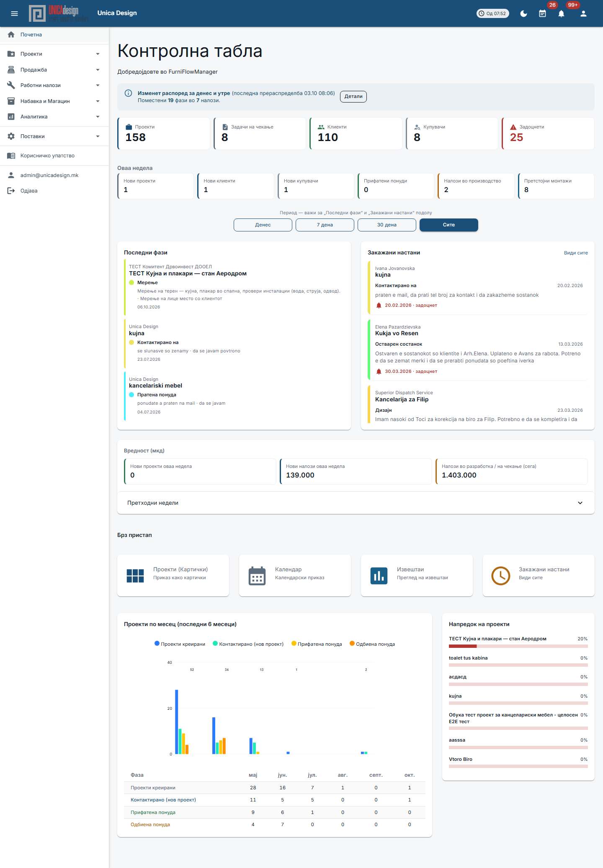
Task: Click the bell icon beside 20.02.2026 задоцнет
Action: 379,306
